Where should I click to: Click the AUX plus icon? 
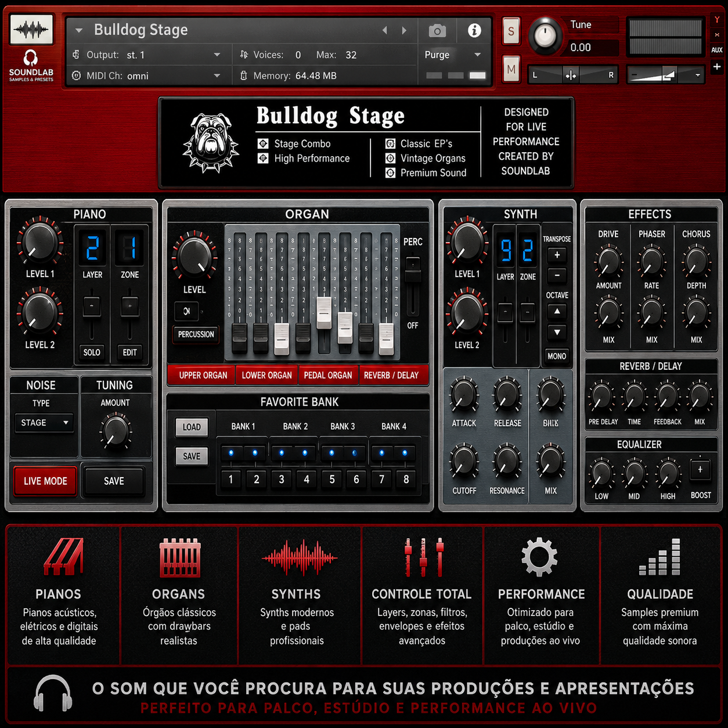717,67
